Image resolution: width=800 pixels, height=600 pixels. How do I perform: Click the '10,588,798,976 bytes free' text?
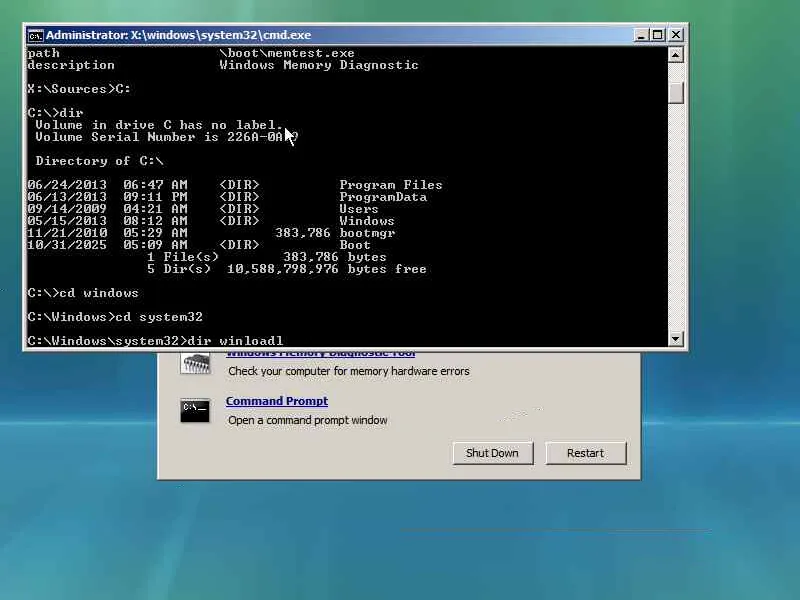click(x=327, y=269)
